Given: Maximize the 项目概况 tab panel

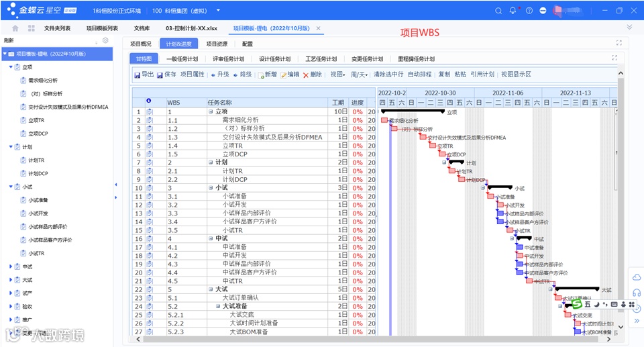Looking at the screenshot, I should click(619, 43).
